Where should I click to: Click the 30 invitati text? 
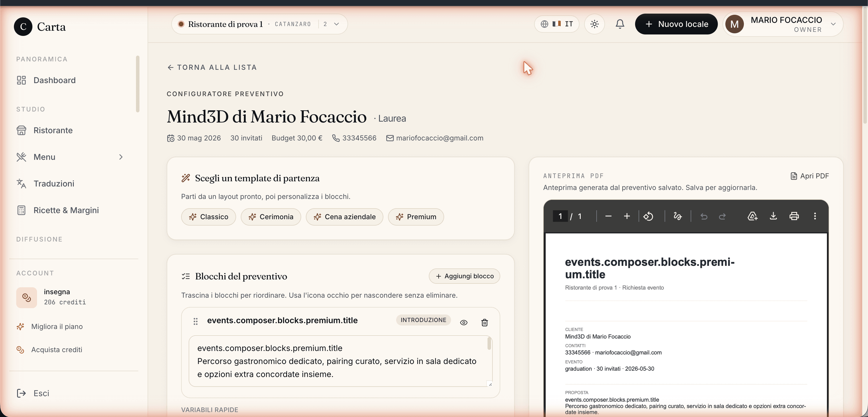246,138
